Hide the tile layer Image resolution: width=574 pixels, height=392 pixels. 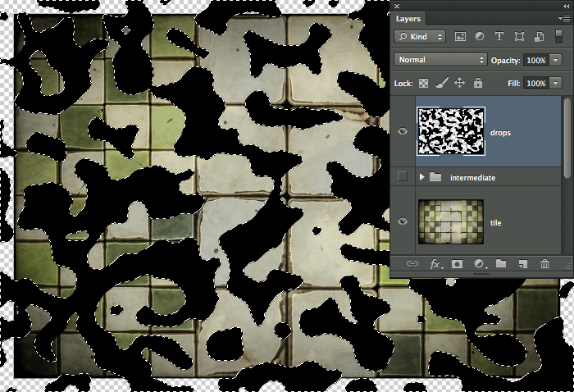pyautogui.click(x=403, y=221)
